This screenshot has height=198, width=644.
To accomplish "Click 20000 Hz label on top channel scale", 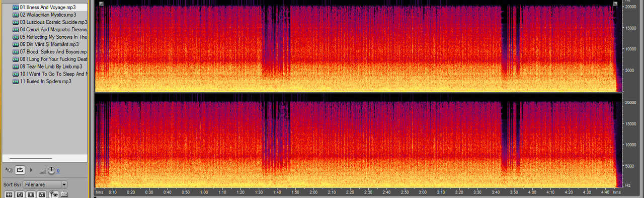I will tap(631, 7).
